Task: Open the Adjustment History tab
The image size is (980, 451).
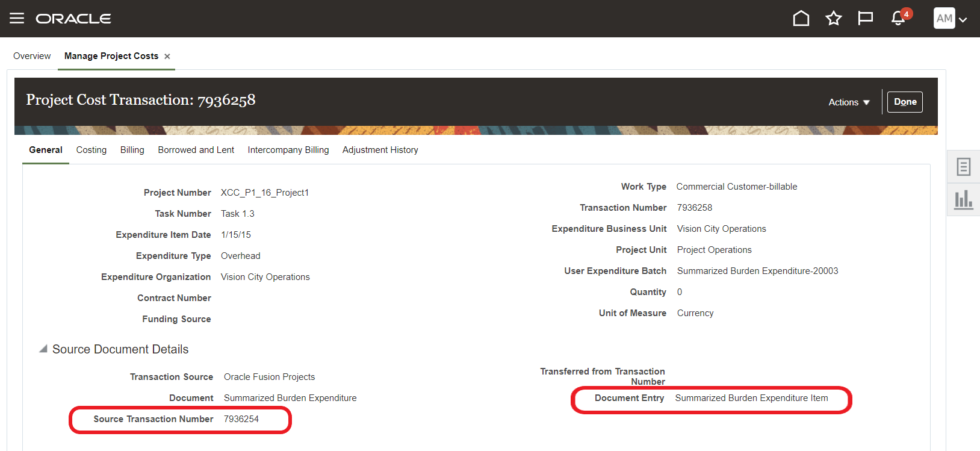Action: coord(380,150)
